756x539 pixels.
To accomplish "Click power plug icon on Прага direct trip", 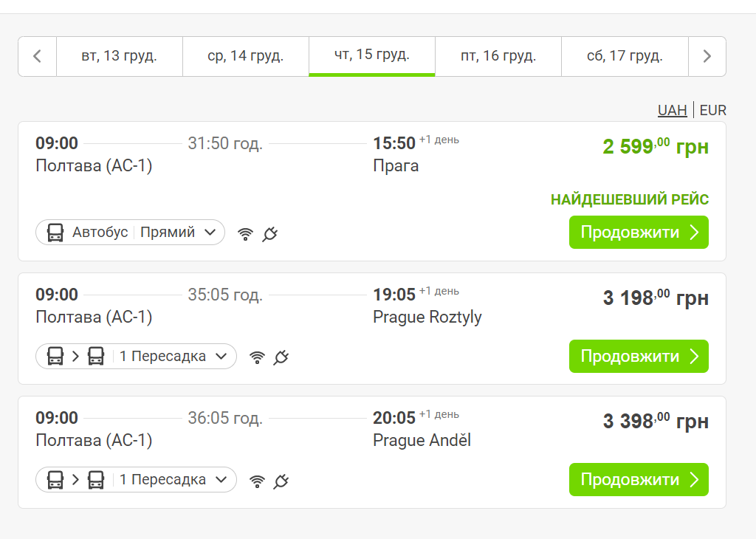I will (270, 234).
